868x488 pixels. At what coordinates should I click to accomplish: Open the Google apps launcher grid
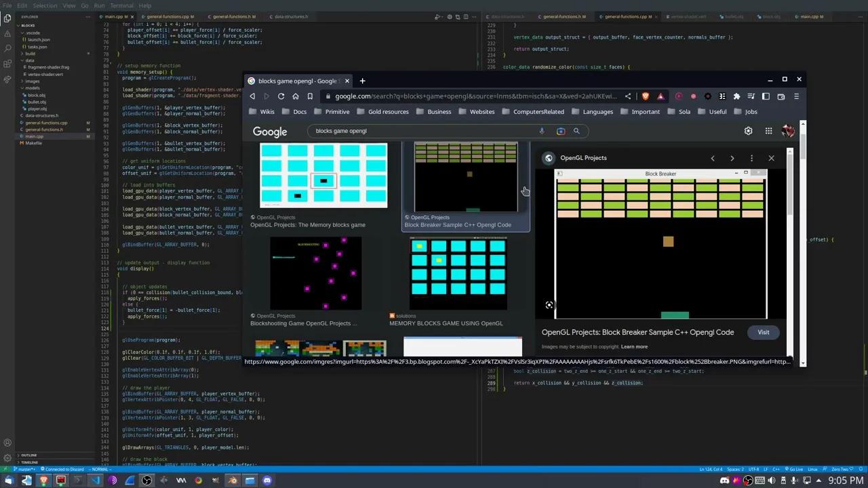click(768, 131)
